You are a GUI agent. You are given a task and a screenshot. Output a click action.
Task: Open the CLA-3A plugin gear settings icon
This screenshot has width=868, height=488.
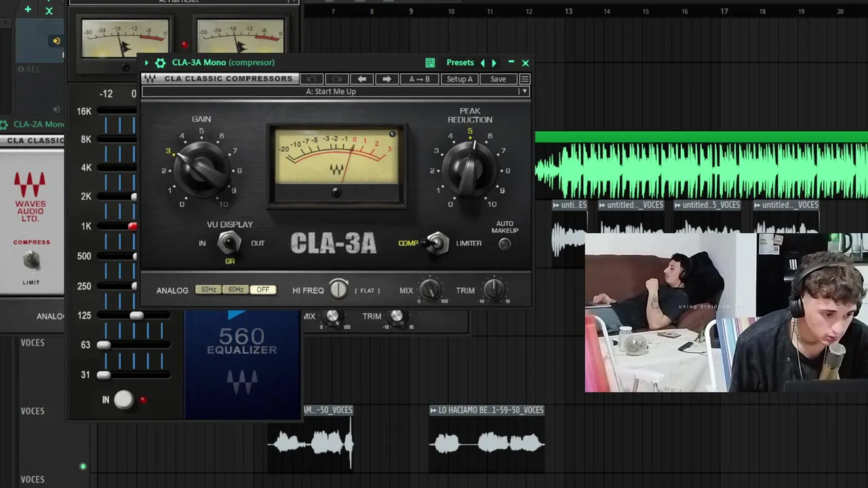[160, 62]
